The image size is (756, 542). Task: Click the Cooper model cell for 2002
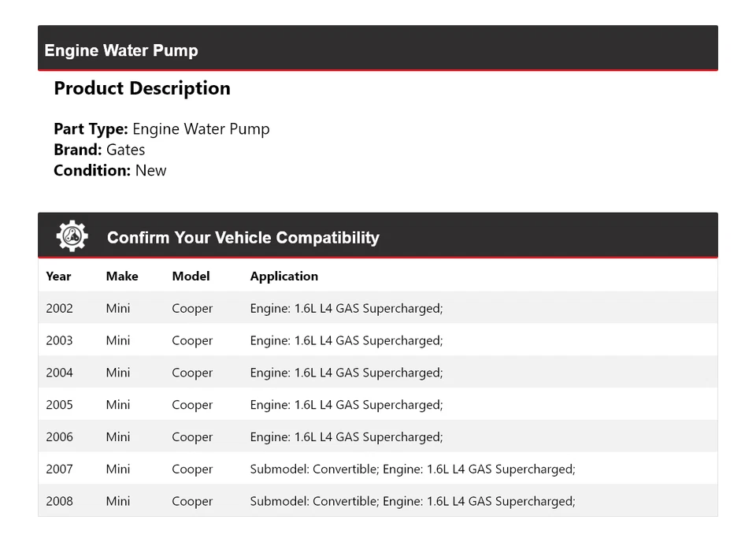tap(192, 309)
